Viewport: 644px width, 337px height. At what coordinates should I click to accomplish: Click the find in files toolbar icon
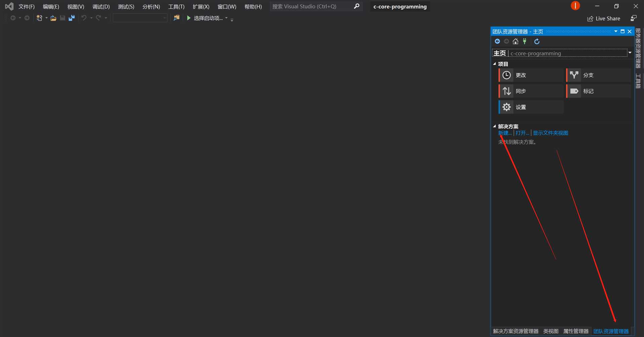tap(176, 18)
